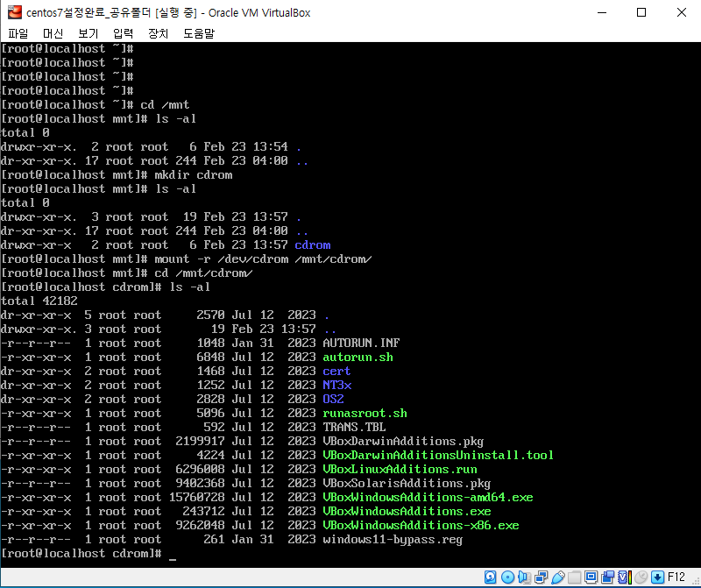This screenshot has width=701, height=588.
Task: Open the 머신 menu
Action: (53, 33)
